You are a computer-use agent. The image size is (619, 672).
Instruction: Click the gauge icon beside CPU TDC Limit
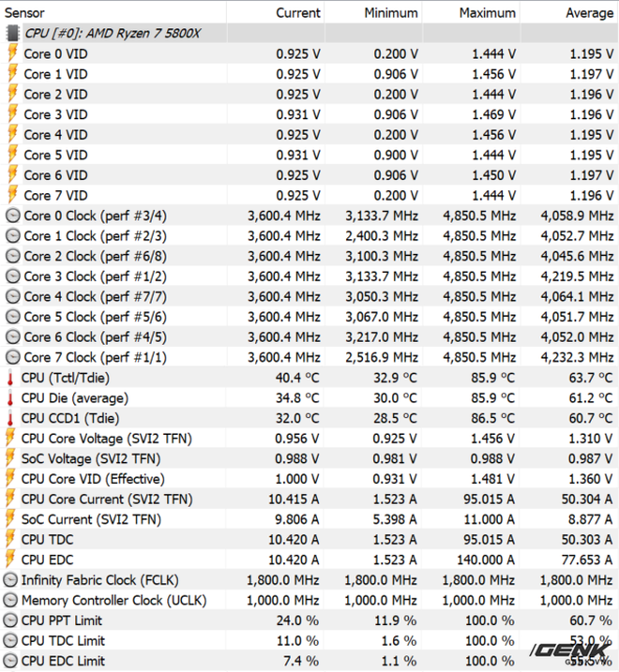(x=10, y=641)
